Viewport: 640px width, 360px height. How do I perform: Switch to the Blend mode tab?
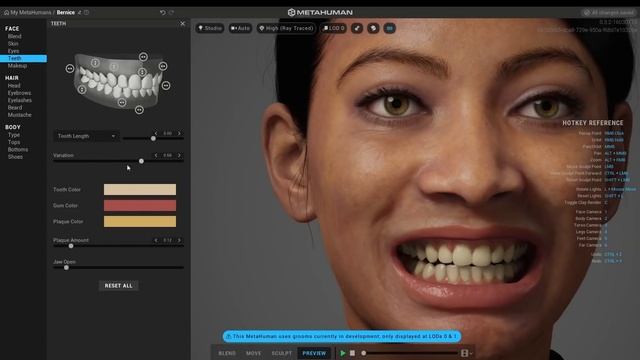[227, 353]
